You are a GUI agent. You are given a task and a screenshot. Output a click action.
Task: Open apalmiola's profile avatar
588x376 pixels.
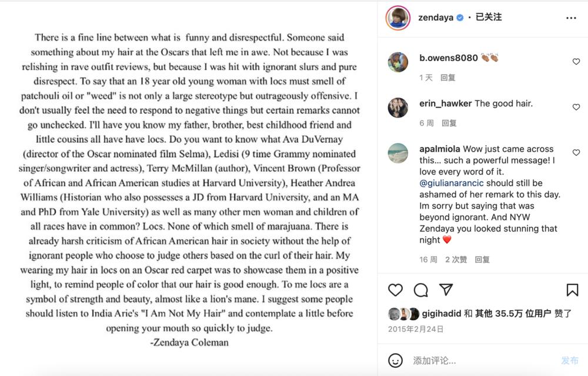click(x=398, y=153)
